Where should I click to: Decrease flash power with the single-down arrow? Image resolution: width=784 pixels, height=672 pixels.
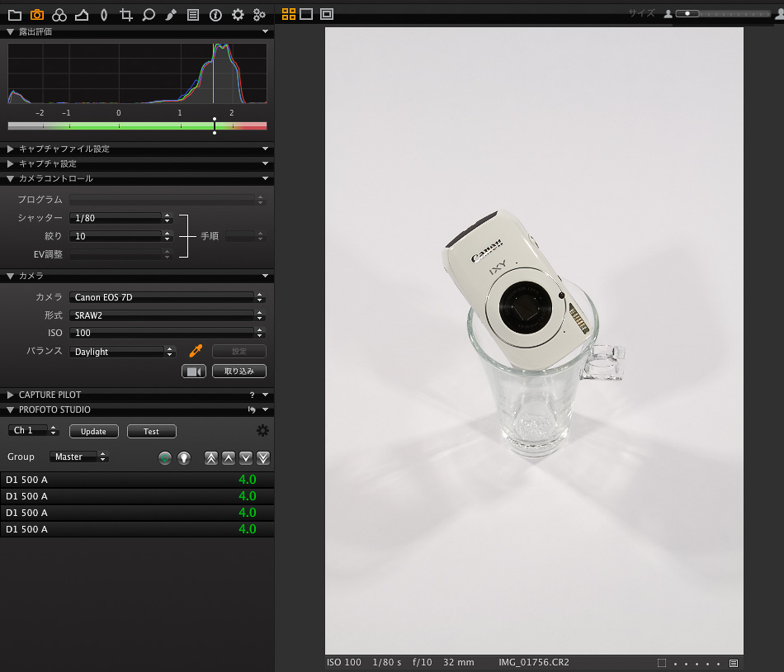(246, 457)
